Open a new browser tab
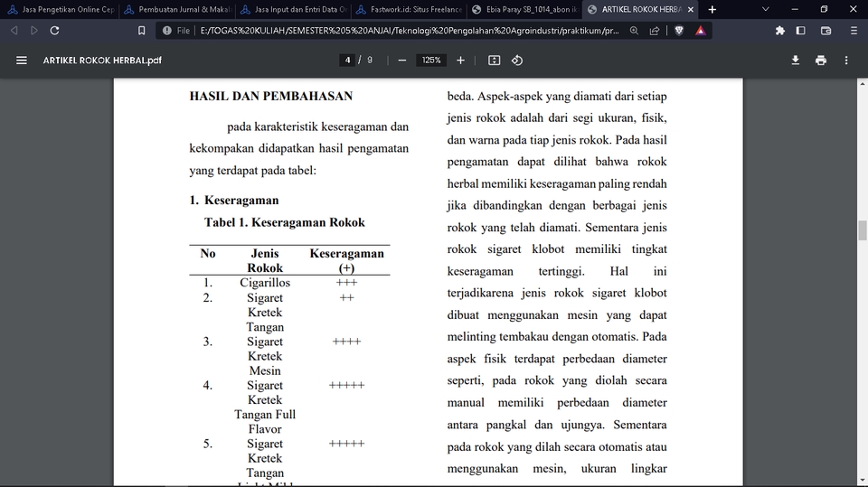 (712, 9)
